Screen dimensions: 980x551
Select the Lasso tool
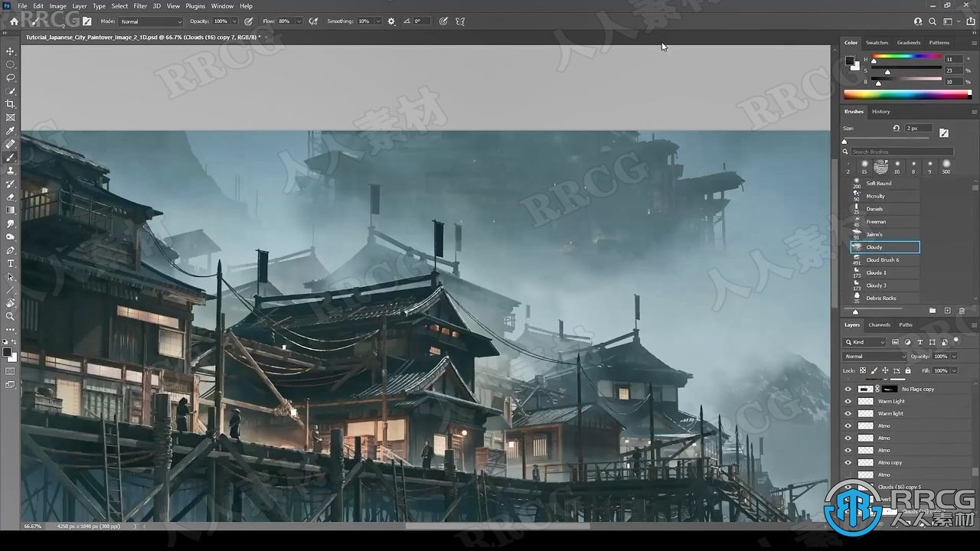(11, 77)
